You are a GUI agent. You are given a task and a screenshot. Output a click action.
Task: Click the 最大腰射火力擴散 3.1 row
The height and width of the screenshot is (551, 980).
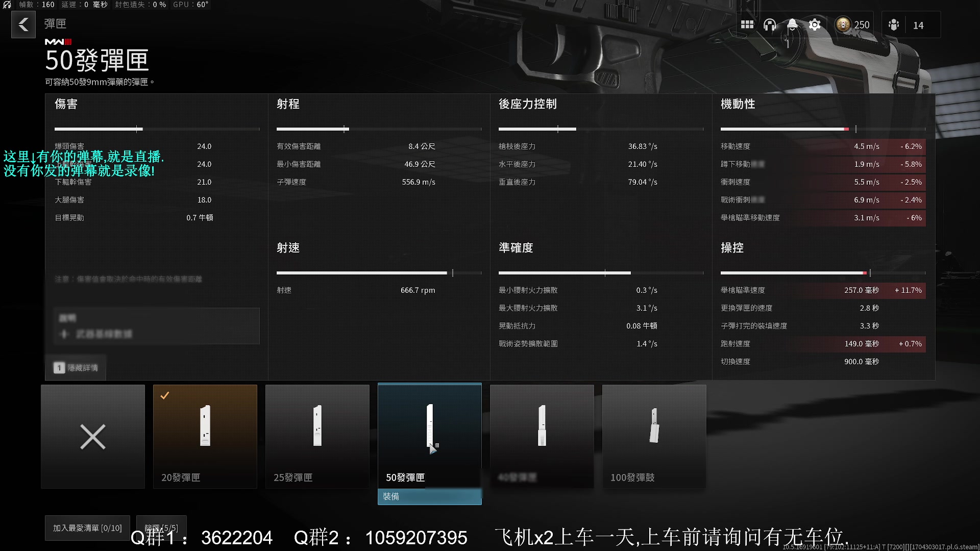[578, 308]
